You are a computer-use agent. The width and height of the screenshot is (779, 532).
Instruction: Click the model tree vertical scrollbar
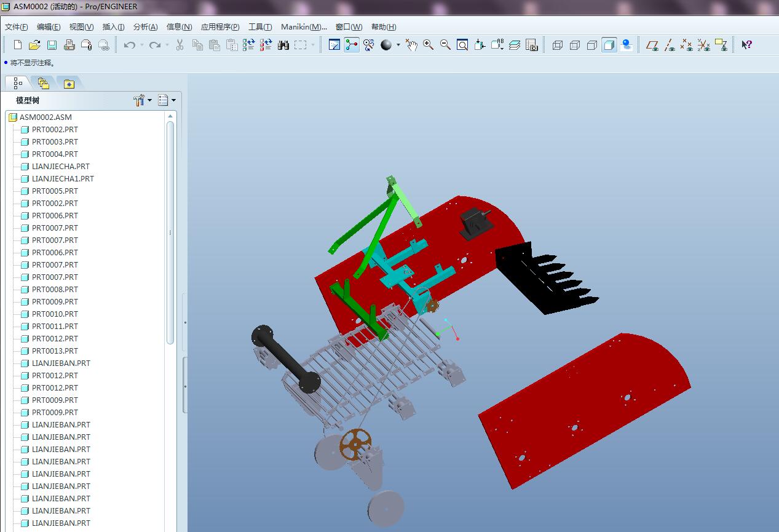click(x=170, y=232)
